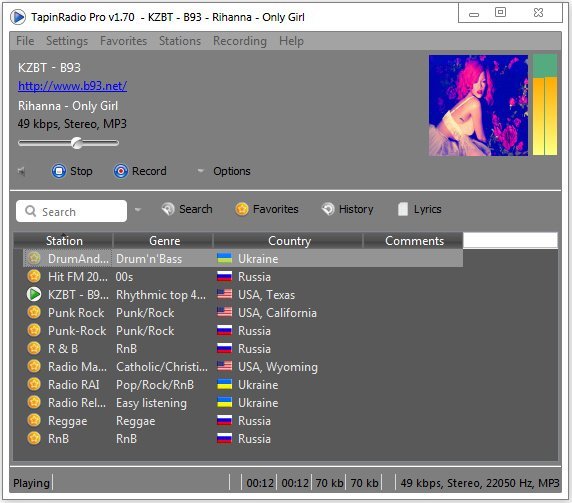Click Russia flag in Hit FM row
The height and width of the screenshot is (503, 572).
point(224,276)
